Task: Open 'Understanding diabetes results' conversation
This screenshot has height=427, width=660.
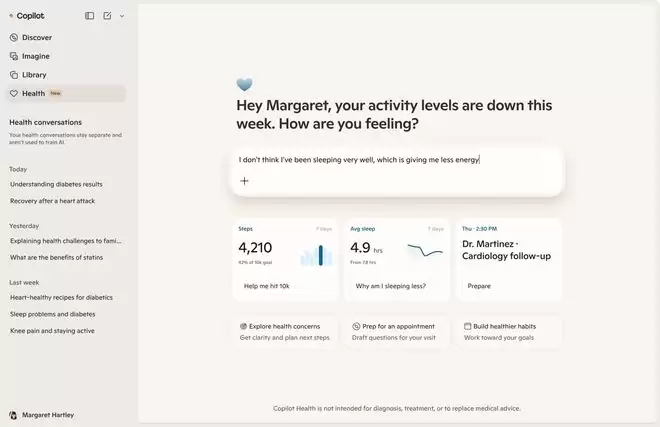Action: click(56, 184)
